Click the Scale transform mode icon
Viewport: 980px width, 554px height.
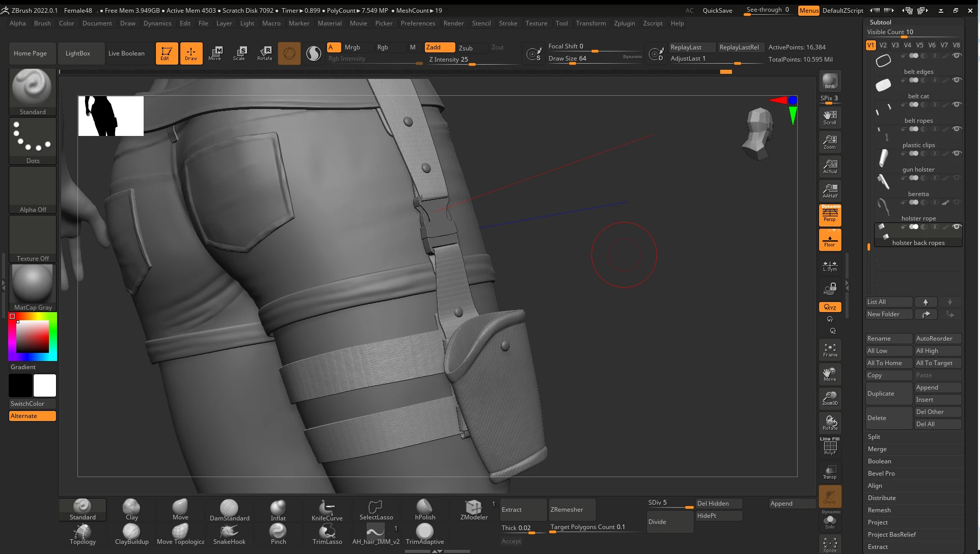click(x=239, y=53)
